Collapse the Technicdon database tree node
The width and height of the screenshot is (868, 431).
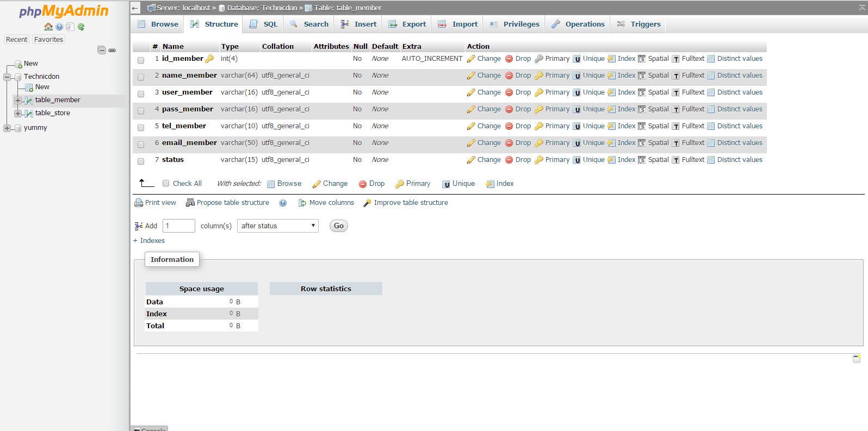7,77
